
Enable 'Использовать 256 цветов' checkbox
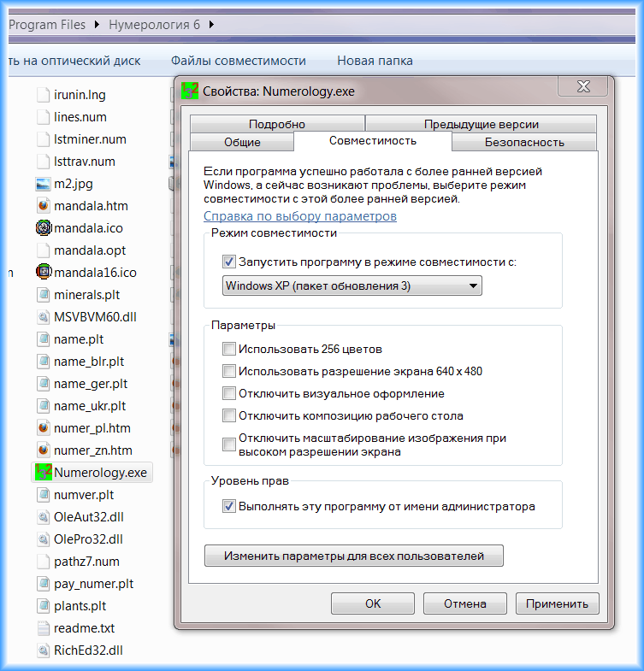pyautogui.click(x=229, y=349)
